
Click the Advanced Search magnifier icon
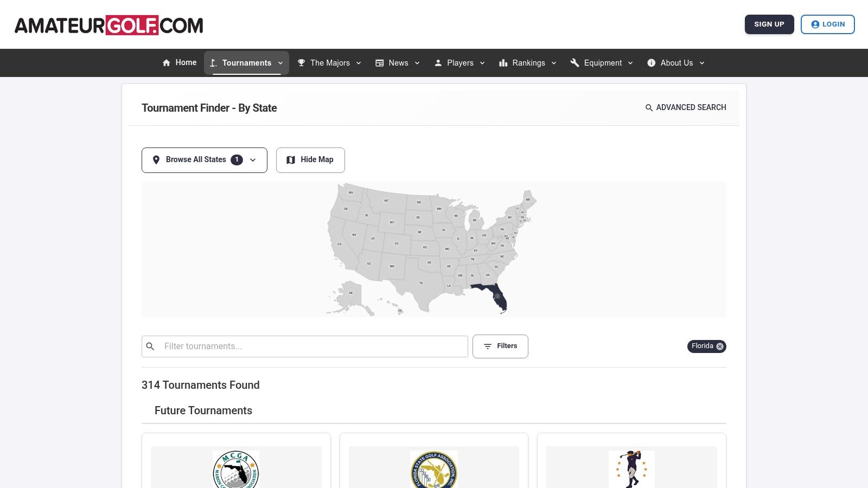point(649,108)
